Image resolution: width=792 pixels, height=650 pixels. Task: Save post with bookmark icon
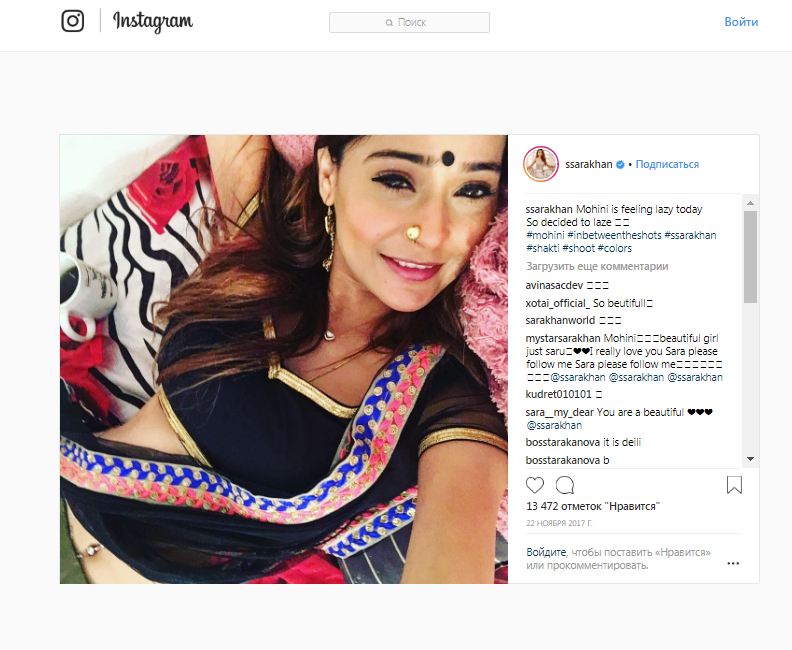pos(734,485)
